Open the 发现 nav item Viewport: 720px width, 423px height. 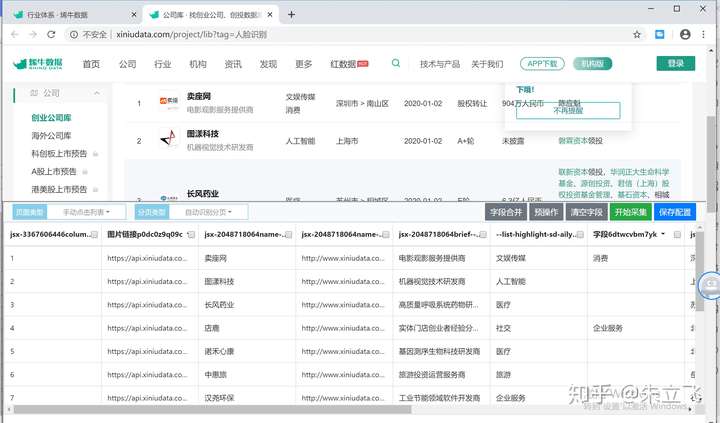coord(268,64)
